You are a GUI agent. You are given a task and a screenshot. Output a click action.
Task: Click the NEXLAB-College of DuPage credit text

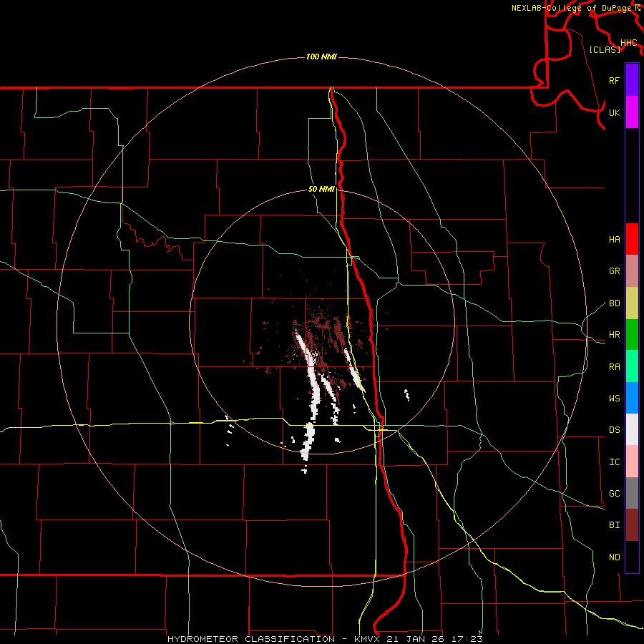point(572,8)
